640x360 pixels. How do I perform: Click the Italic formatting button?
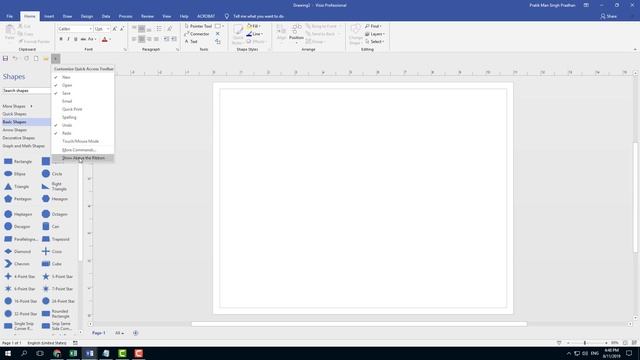coord(68,39)
